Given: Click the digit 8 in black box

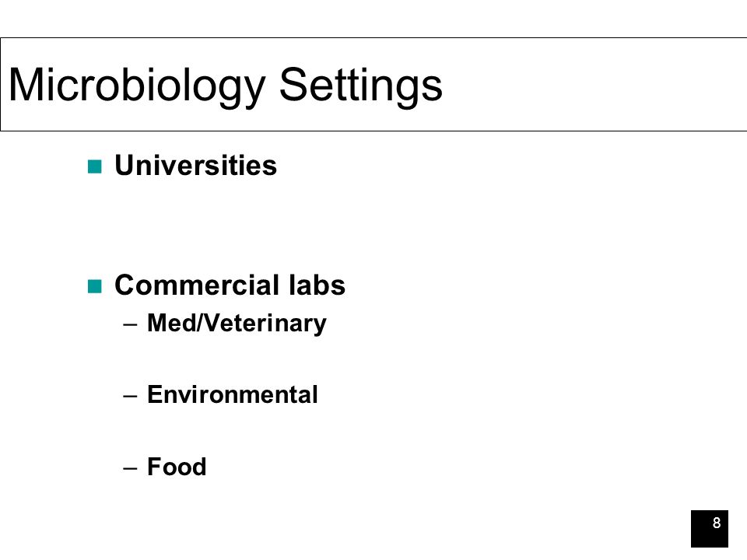Looking at the screenshot, I should [717, 523].
